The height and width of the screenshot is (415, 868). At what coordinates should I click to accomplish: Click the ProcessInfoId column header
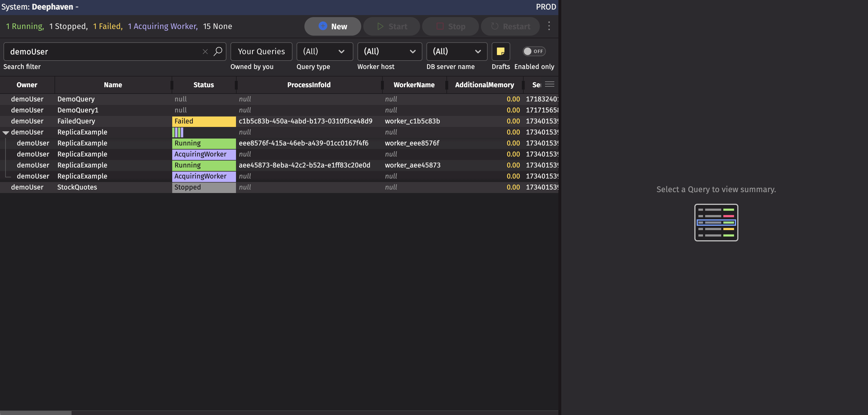click(309, 85)
